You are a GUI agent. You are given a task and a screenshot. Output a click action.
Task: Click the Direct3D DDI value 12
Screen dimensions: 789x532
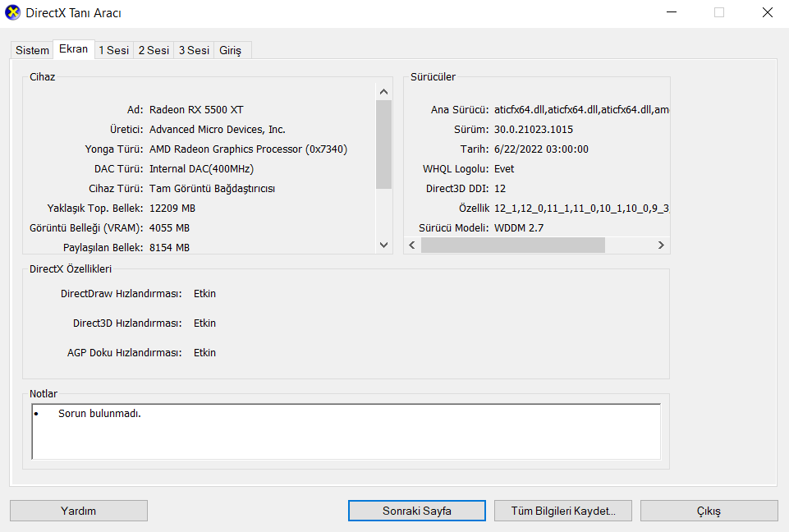(x=500, y=188)
